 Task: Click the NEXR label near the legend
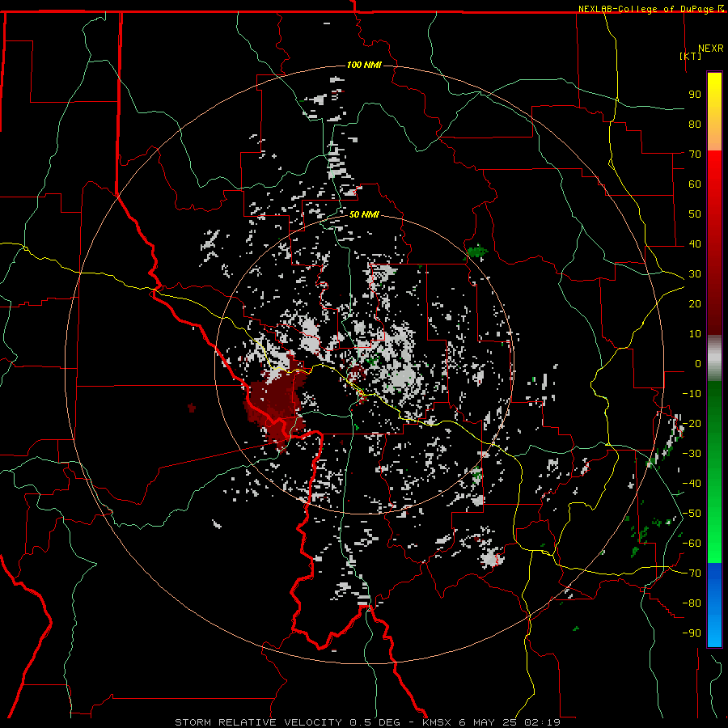(x=711, y=49)
